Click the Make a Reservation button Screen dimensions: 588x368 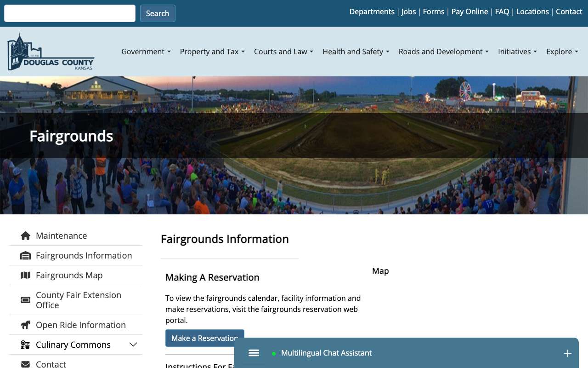pos(205,338)
